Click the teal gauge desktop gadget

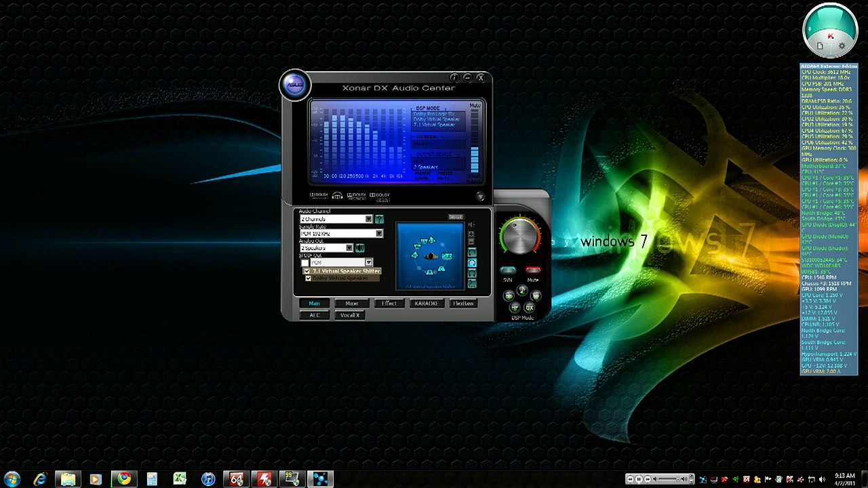click(829, 31)
